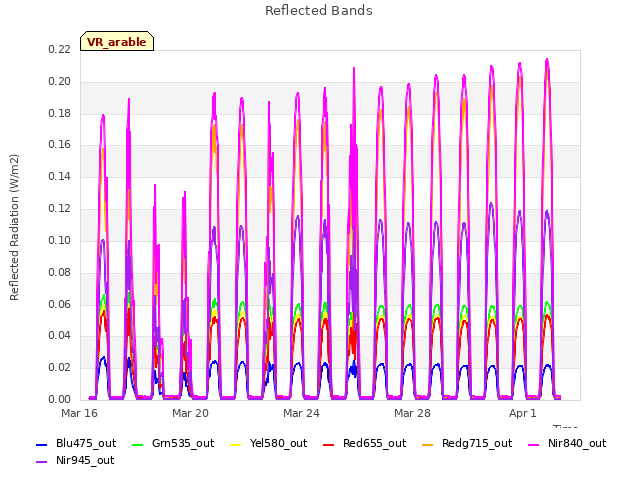Click the 0.16 y-axis tick label
The image size is (640, 480).
pyautogui.click(x=59, y=144)
